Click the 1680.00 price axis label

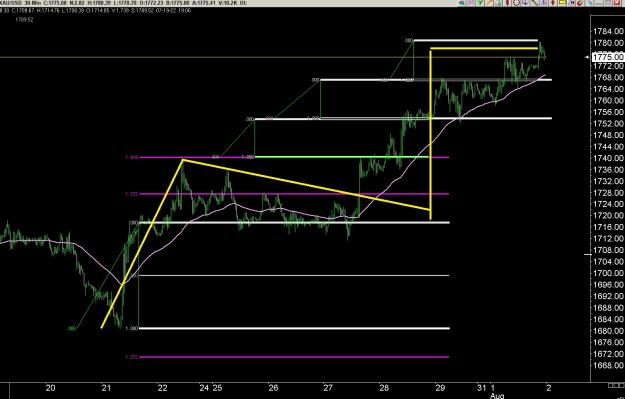tap(609, 331)
